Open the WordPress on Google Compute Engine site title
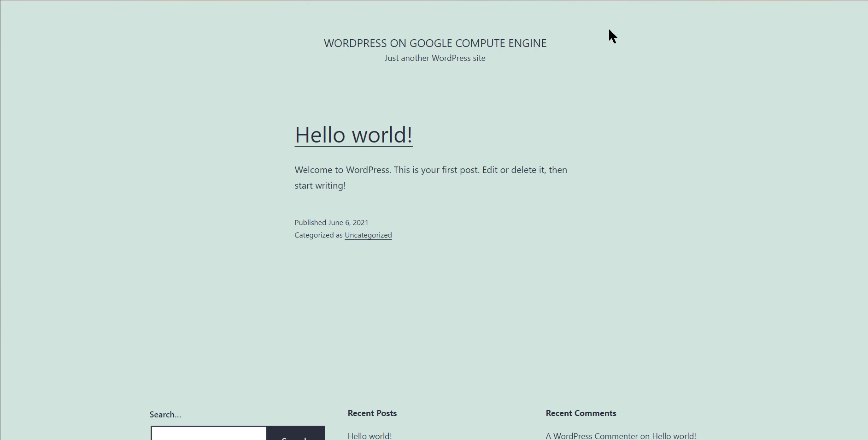The width and height of the screenshot is (868, 440). tap(435, 43)
